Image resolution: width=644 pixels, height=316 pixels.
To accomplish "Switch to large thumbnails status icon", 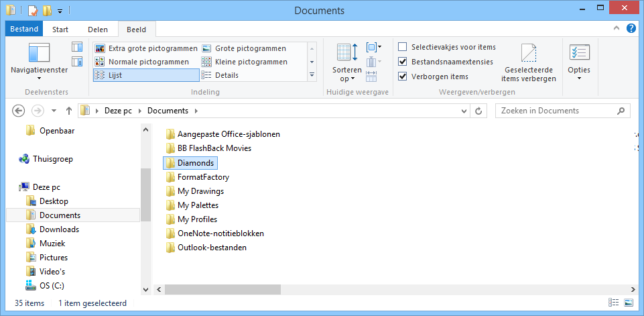I will [629, 303].
